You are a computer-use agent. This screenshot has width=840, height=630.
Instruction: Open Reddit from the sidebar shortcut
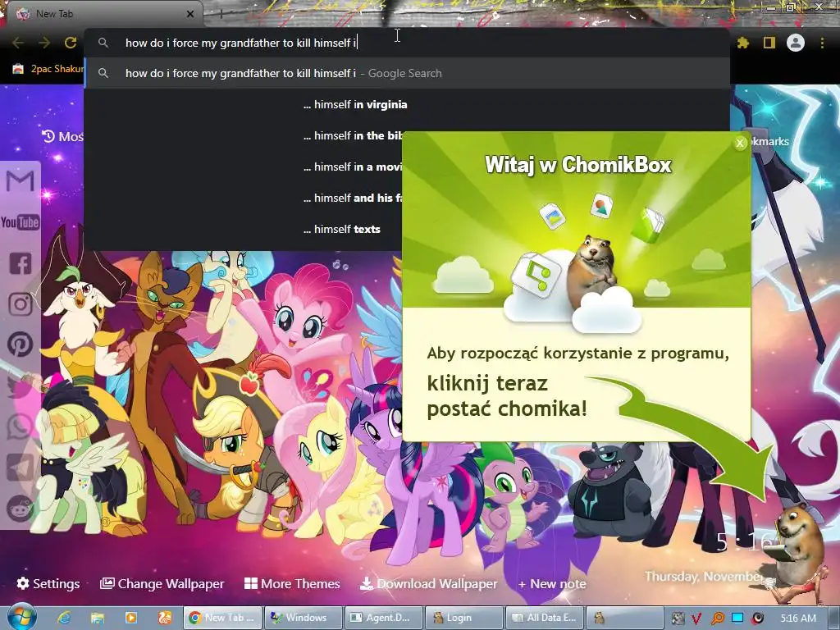pos(21,507)
